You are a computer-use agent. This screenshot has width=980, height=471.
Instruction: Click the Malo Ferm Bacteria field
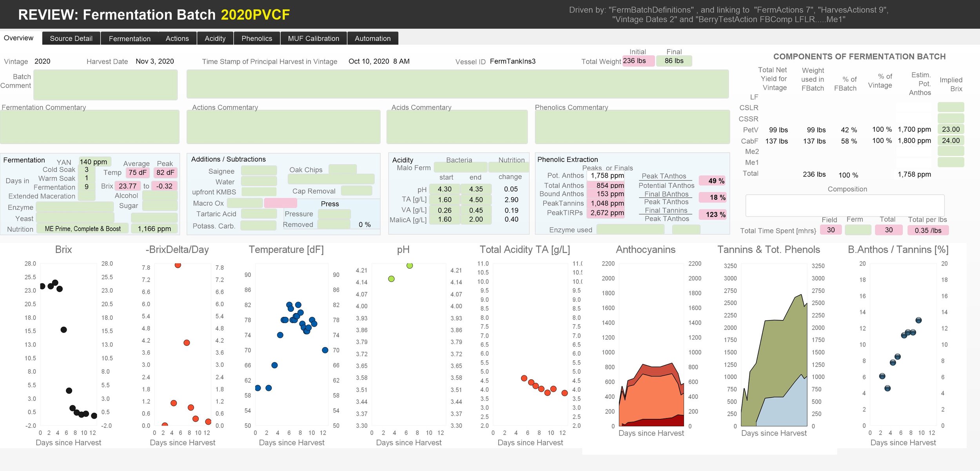(x=461, y=167)
